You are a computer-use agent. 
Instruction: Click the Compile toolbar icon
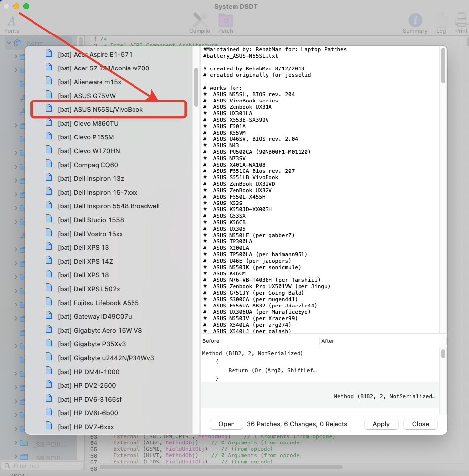click(200, 23)
